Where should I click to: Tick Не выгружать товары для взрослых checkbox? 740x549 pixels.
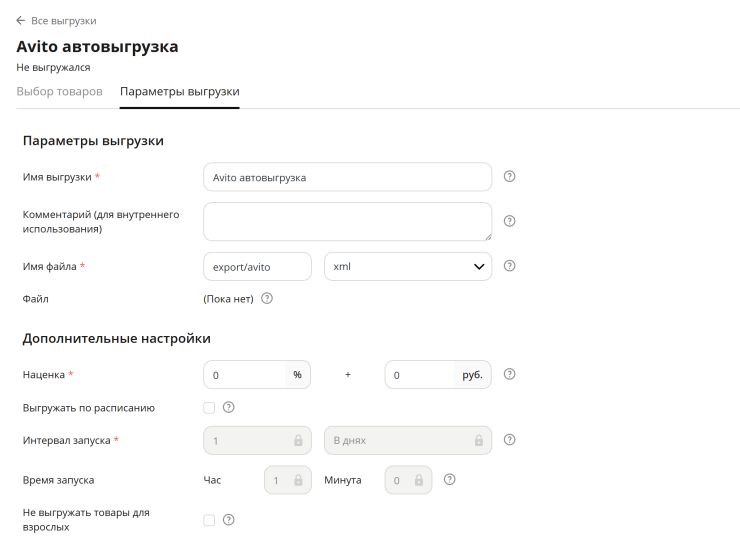[209, 520]
